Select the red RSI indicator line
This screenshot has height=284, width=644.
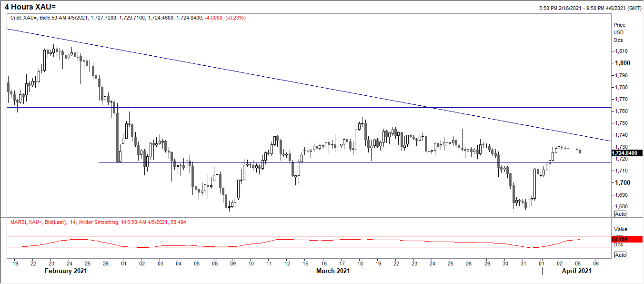294,243
